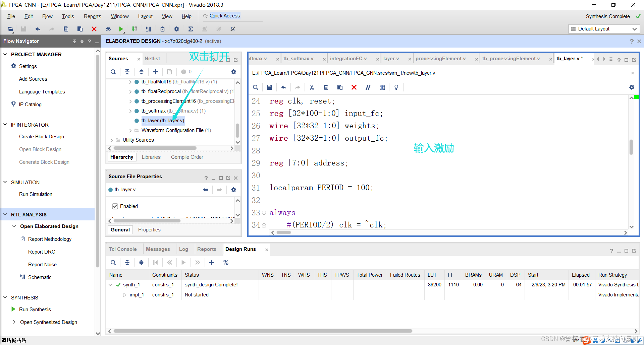The image size is (644, 345).
Task: Switch to Libraries view in Sources
Action: click(151, 157)
